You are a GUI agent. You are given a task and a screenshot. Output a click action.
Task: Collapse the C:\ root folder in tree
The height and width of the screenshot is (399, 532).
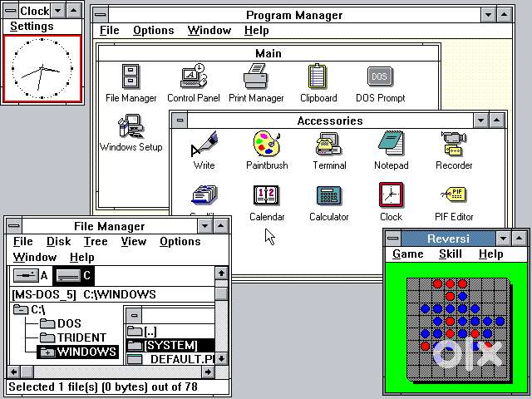point(20,309)
